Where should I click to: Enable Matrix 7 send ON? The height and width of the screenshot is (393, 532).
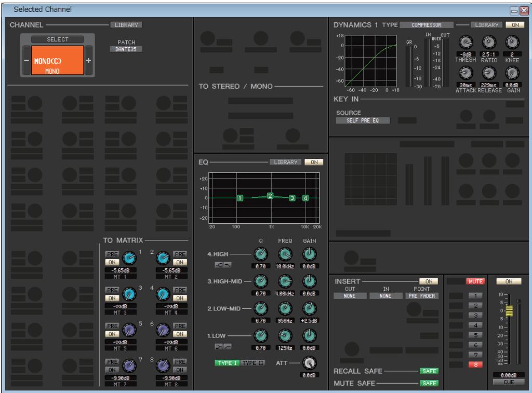(x=112, y=370)
